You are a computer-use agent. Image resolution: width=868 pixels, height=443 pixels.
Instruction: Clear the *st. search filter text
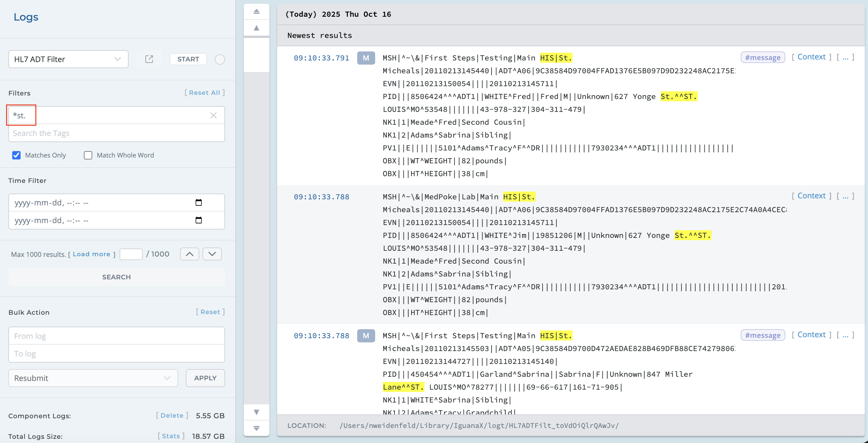click(x=213, y=115)
